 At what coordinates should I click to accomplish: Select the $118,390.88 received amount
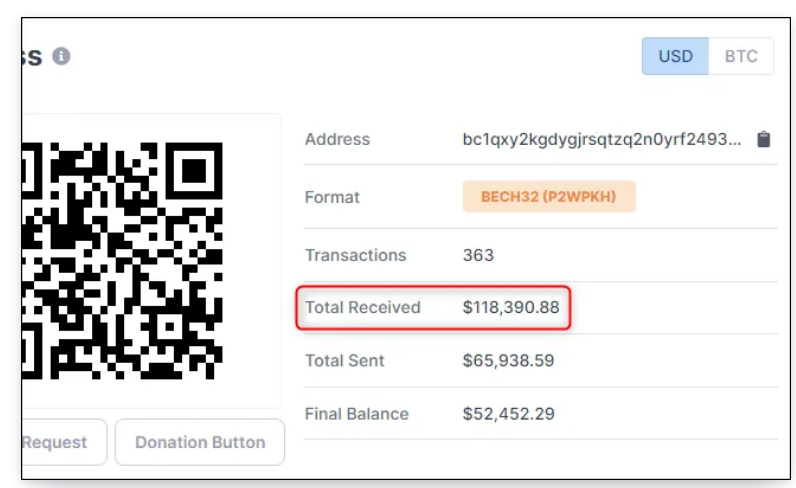tap(511, 307)
